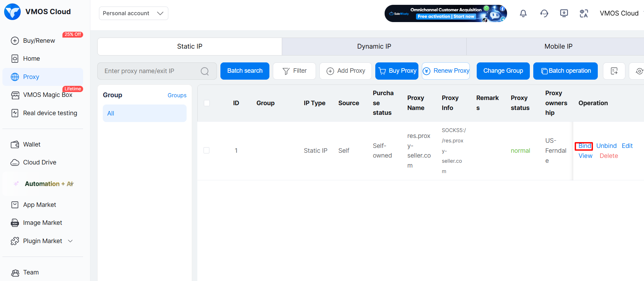
Task: Switch language via translate icon
Action: point(584,13)
